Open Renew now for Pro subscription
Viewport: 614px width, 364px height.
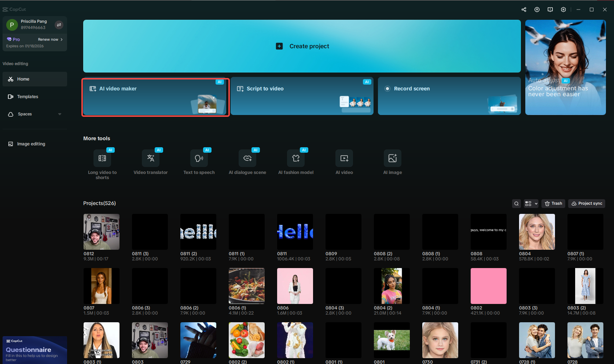(50, 39)
